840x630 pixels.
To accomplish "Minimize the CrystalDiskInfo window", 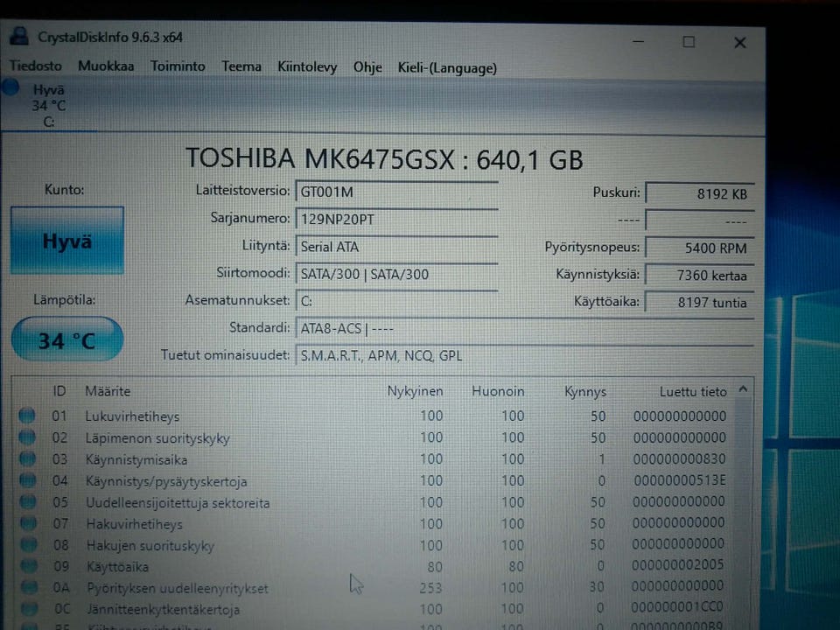I will [x=638, y=41].
